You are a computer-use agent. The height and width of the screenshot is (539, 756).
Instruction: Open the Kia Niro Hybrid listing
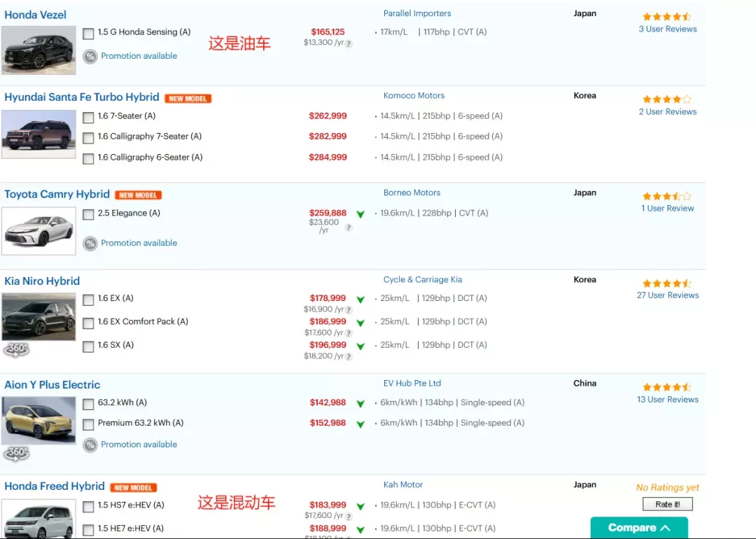coord(42,281)
